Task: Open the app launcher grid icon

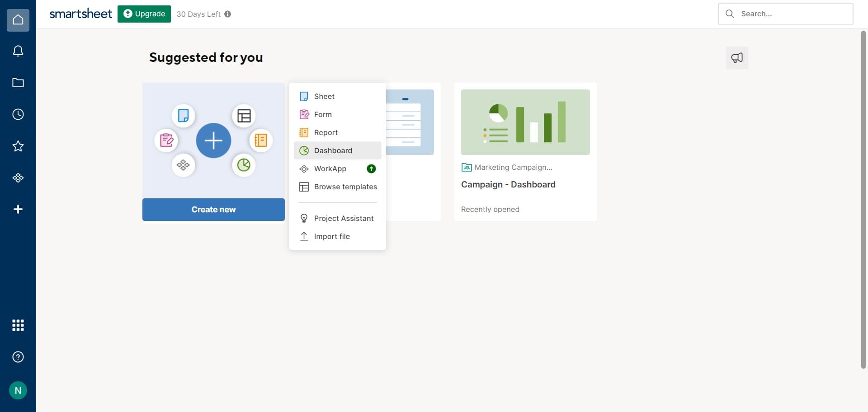Action: 18,325
